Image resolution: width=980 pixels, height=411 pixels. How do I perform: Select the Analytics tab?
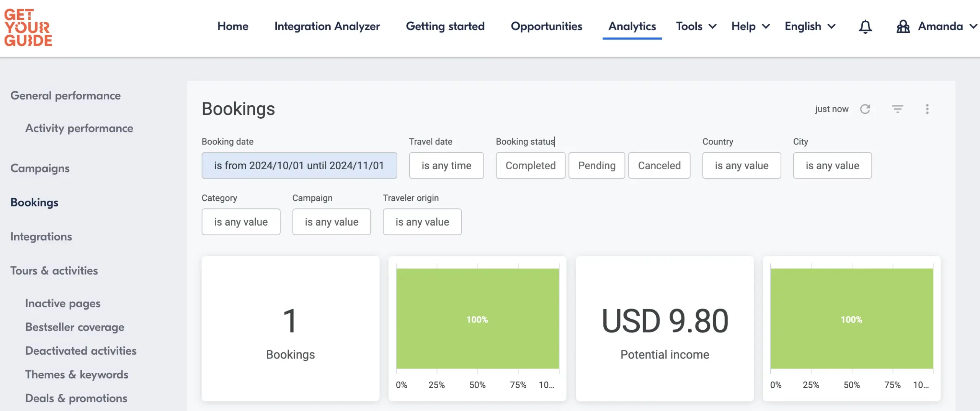click(632, 26)
